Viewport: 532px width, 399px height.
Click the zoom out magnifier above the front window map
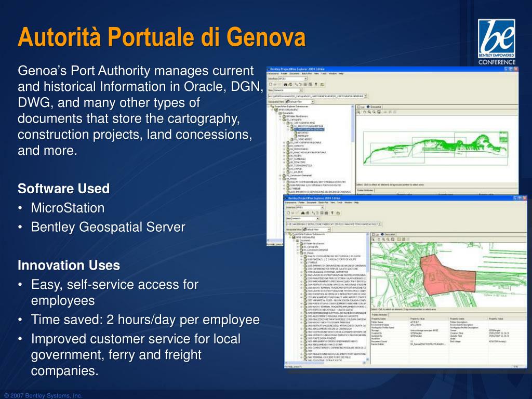click(388, 239)
